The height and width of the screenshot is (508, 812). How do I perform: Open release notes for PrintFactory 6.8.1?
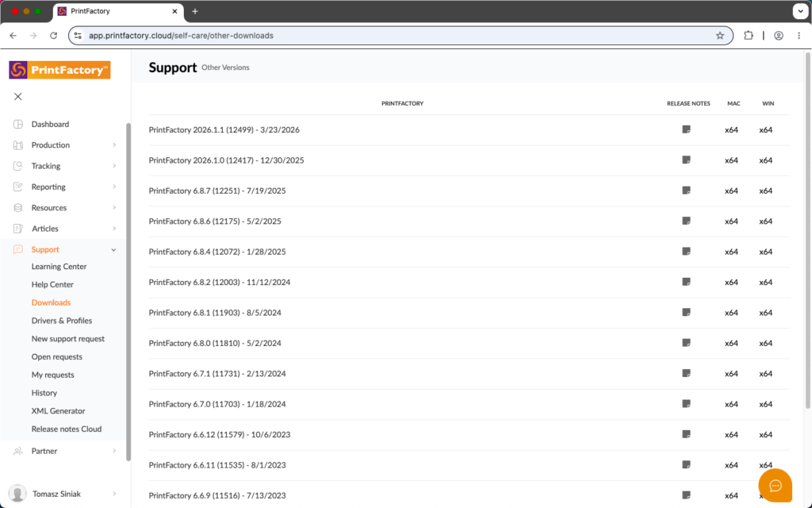pos(686,313)
